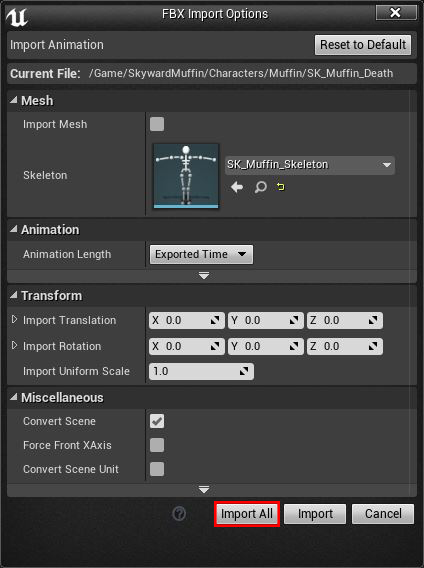424x568 pixels.
Task: Open the Exported Time animation length dropdown
Action: 201,254
